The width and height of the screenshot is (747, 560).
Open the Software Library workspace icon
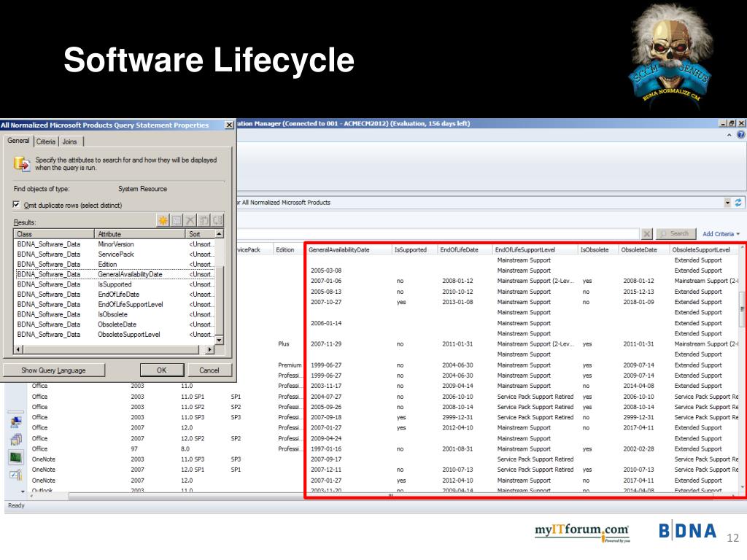tap(16, 440)
